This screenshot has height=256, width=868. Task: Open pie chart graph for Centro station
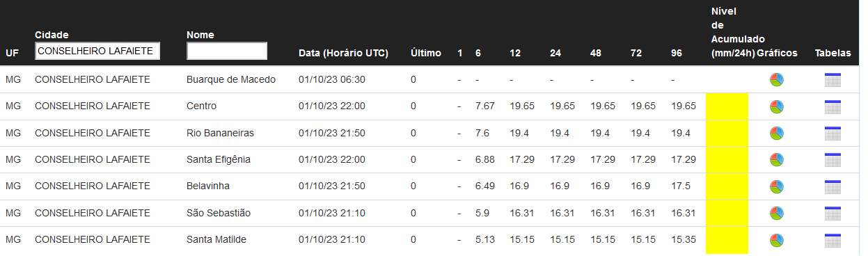click(x=777, y=106)
